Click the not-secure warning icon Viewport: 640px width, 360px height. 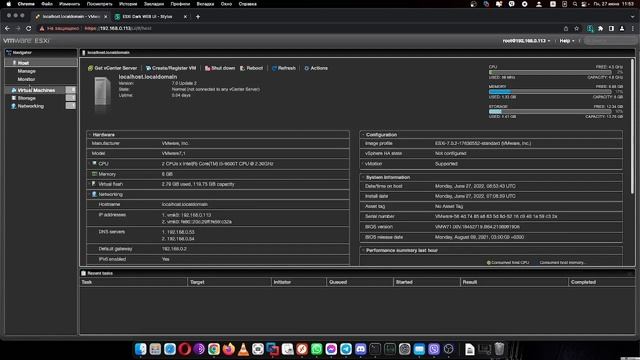point(42,29)
